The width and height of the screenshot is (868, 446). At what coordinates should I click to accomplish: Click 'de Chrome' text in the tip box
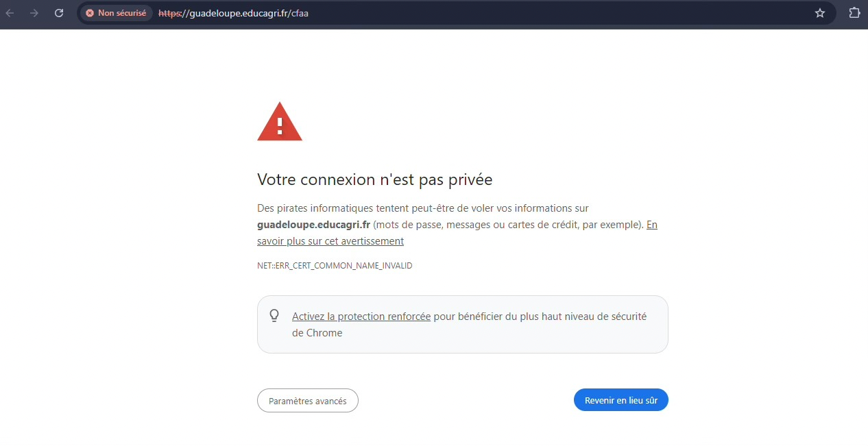click(317, 333)
